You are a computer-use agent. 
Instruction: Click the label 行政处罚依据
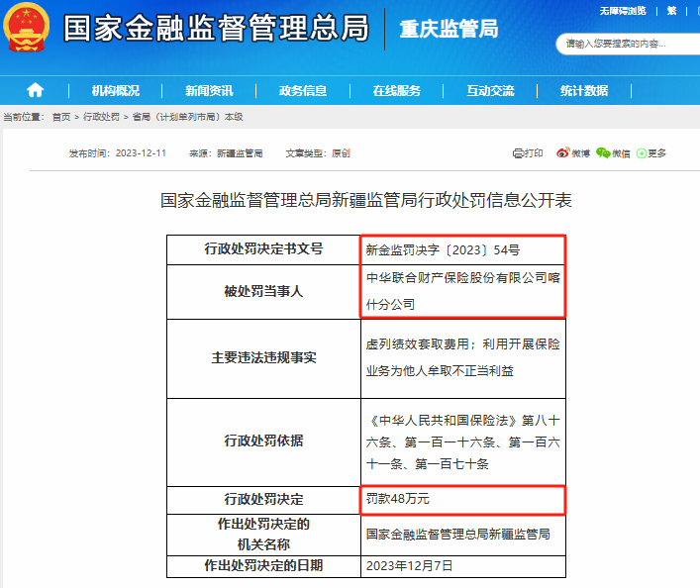click(x=263, y=441)
